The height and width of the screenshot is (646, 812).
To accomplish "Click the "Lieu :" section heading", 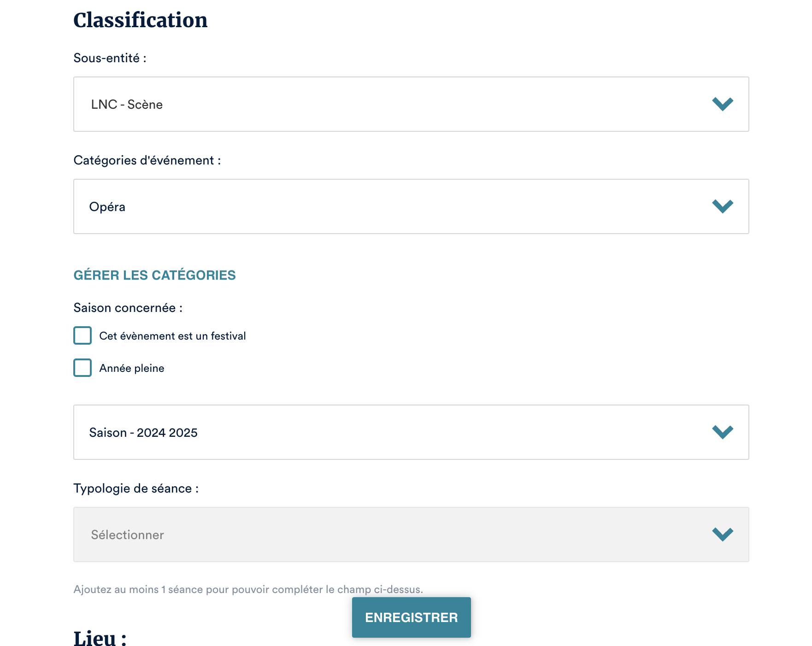I will [x=100, y=639].
